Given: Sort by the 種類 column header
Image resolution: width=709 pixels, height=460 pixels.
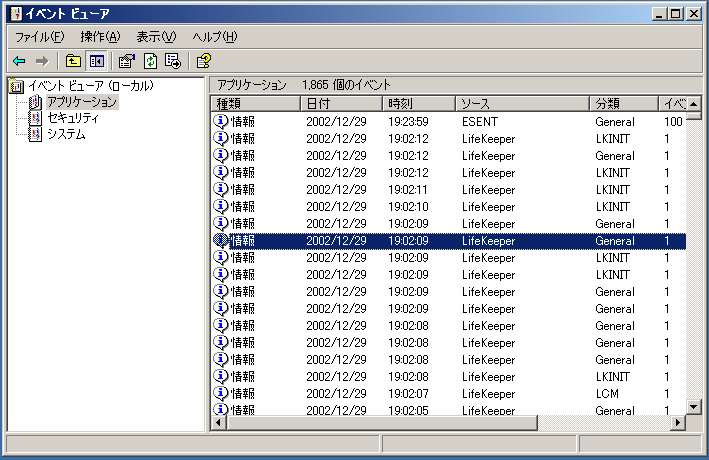Looking at the screenshot, I should (256, 104).
